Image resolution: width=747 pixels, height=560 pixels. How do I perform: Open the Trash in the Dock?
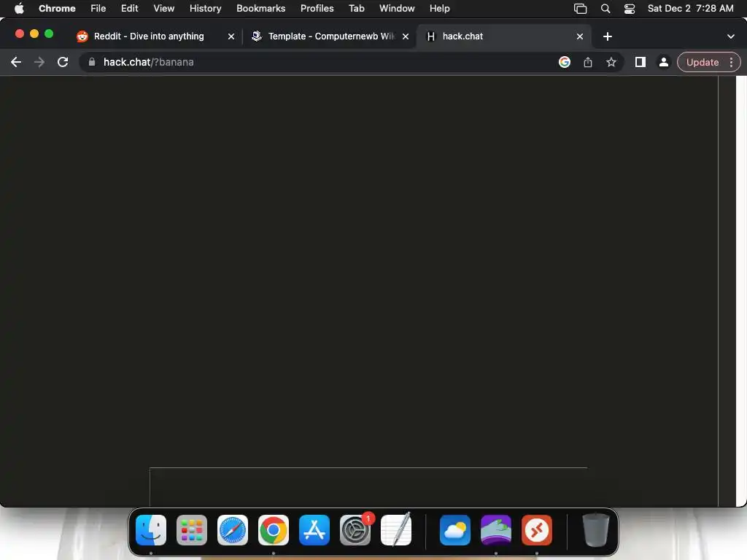click(595, 530)
